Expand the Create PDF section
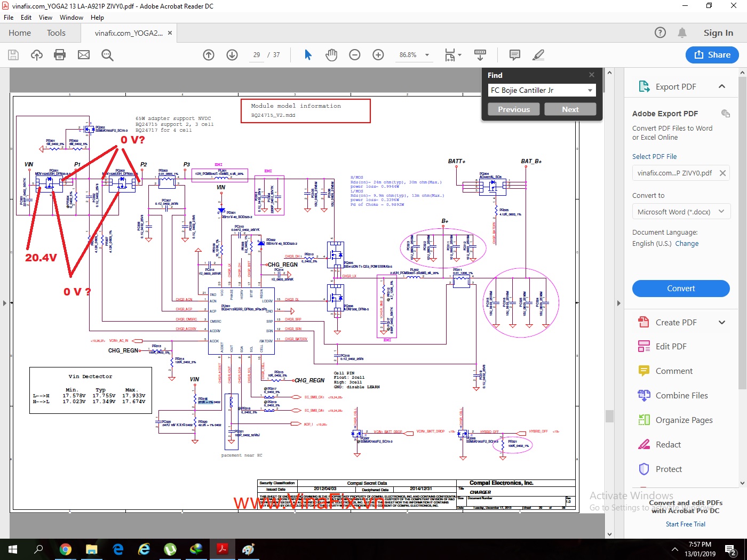The height and width of the screenshot is (560, 747). click(x=722, y=322)
